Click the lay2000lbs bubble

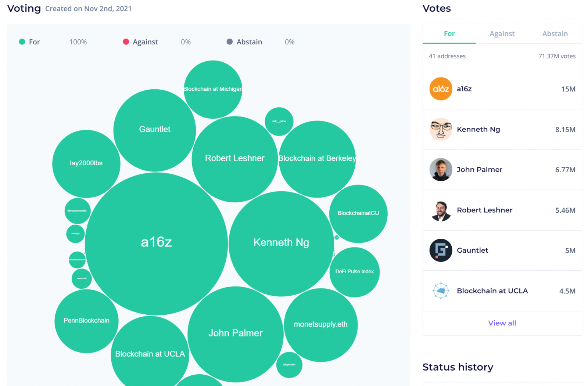tap(86, 164)
